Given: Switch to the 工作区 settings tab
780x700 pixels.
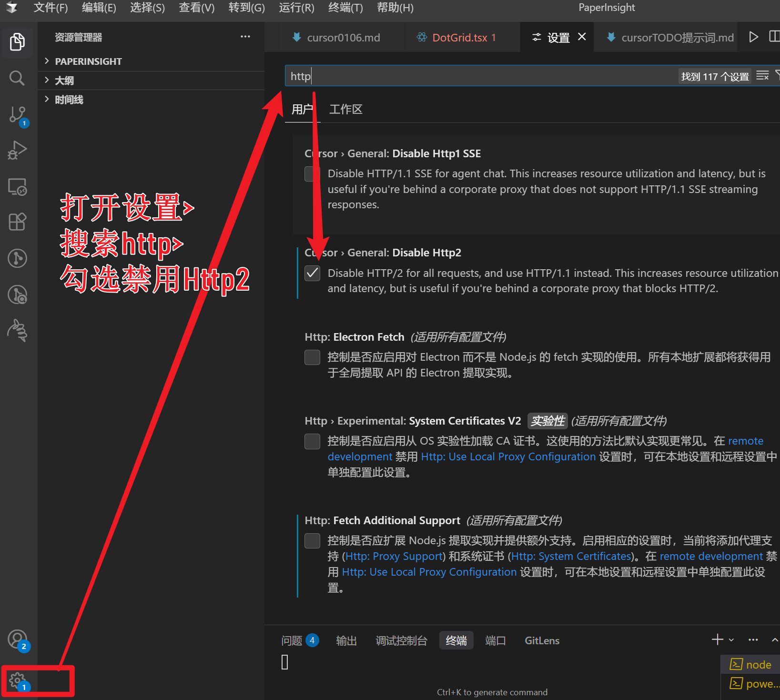Looking at the screenshot, I should click(346, 109).
